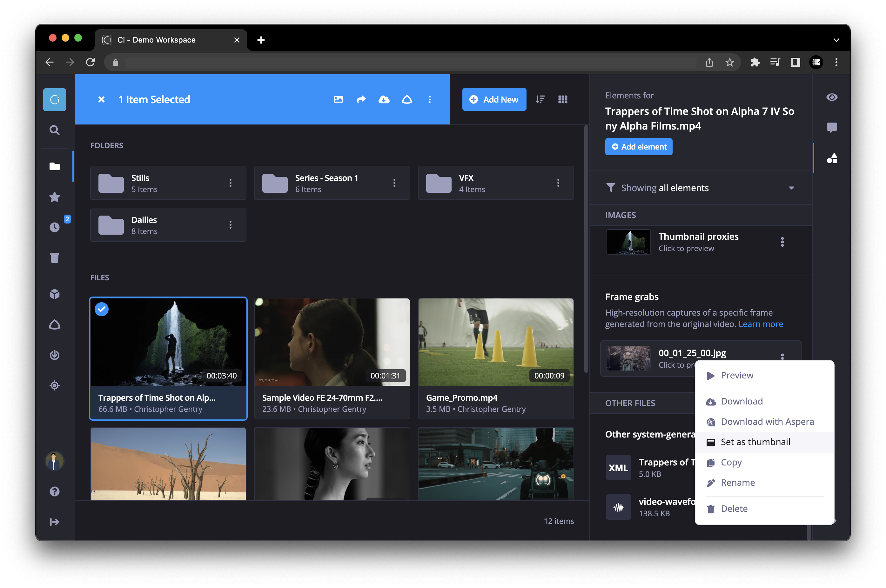Open Stills folder options menu

coord(230,183)
